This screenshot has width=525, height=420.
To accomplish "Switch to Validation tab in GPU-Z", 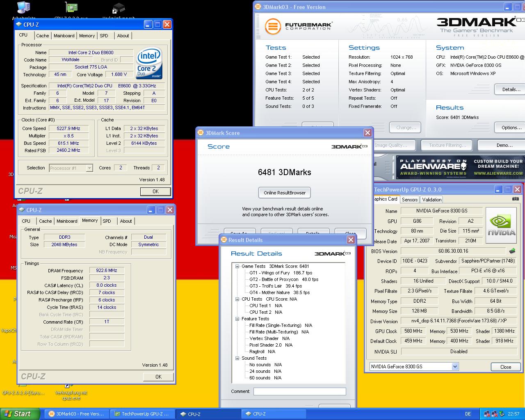I will [x=432, y=200].
